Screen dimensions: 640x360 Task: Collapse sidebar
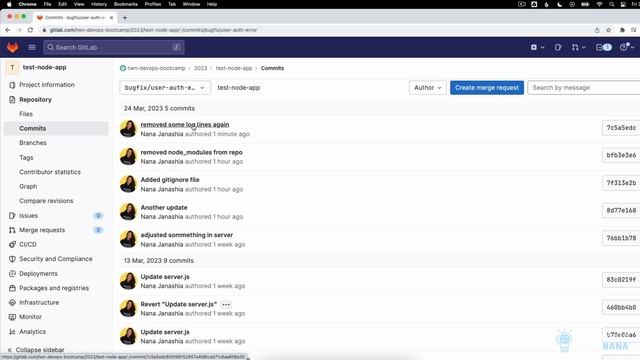36,350
